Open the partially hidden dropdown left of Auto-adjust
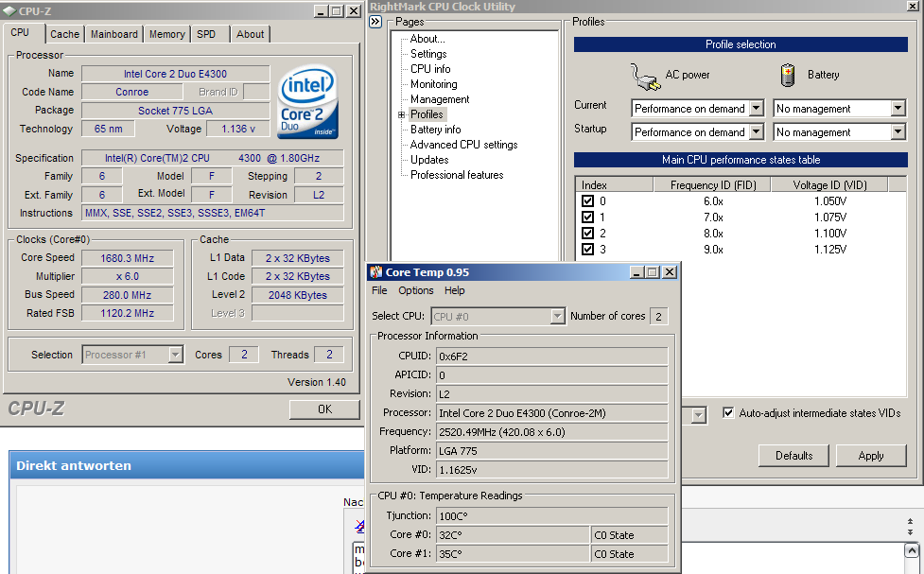 point(698,415)
